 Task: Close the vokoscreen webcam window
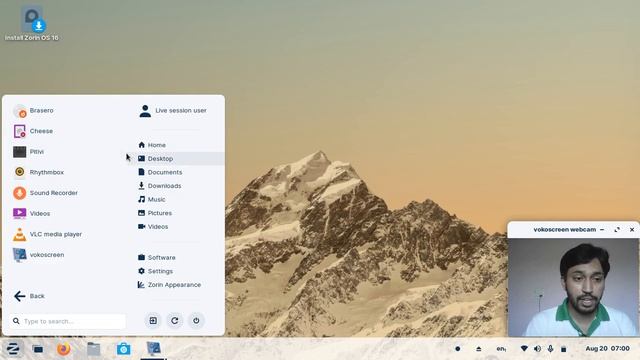(x=632, y=230)
